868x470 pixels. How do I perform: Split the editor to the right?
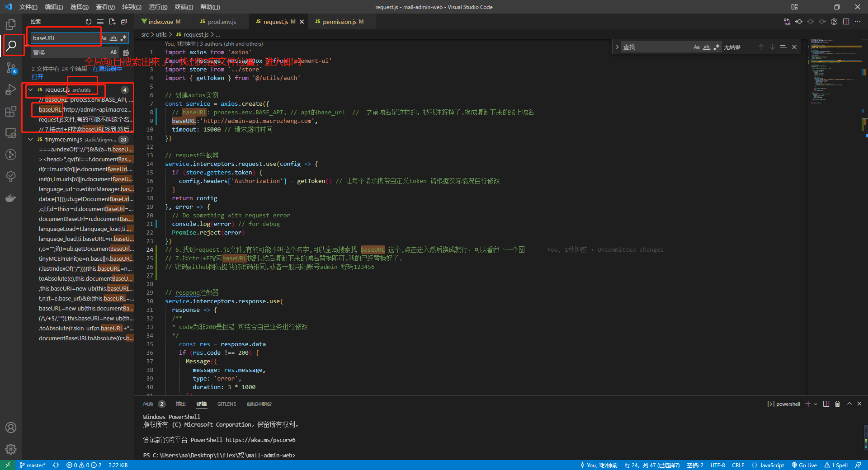[846, 22]
